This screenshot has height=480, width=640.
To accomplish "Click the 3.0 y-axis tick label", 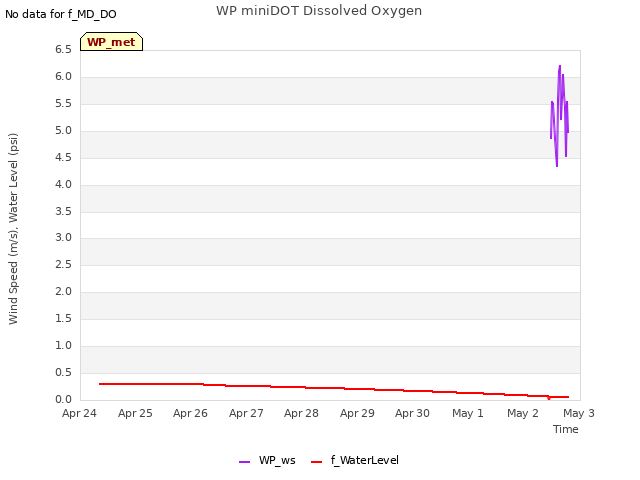I will coord(64,238).
